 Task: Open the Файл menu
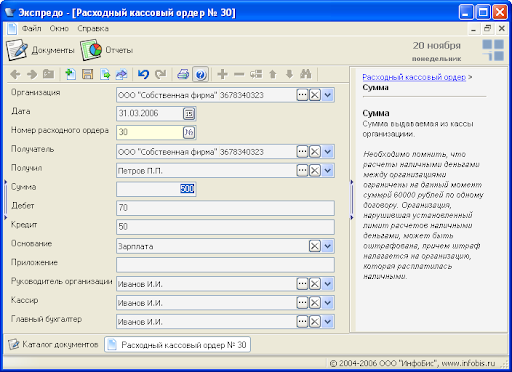pyautogui.click(x=32, y=29)
